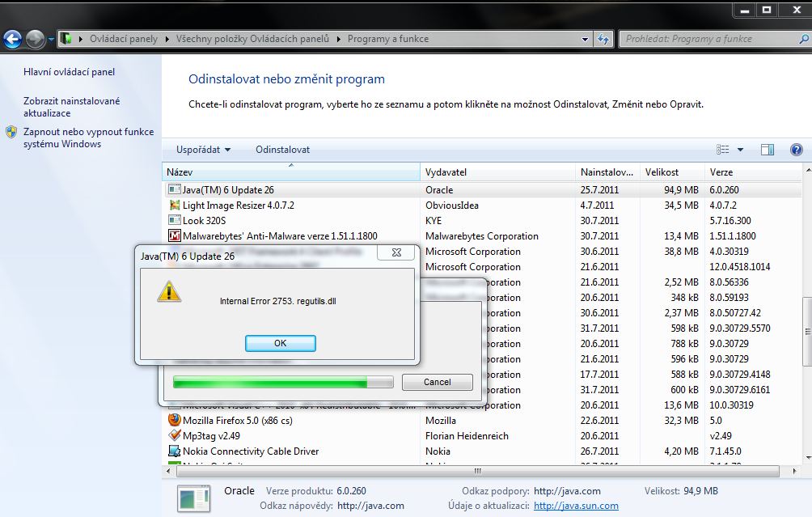Viewport: 812px width, 517px height.
Task: Select Malwarebytes' Anti-Malware verze 1.51.1.1800
Action: 280,235
